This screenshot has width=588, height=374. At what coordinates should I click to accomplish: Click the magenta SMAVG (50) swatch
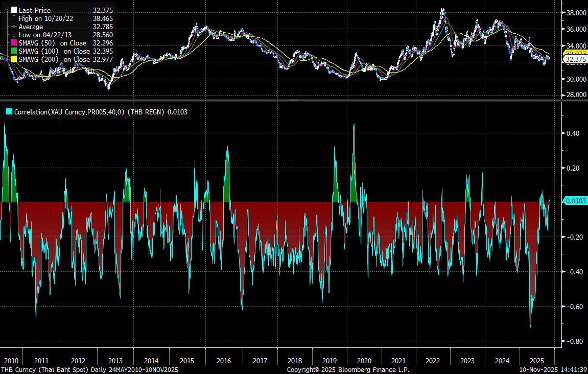[14, 43]
